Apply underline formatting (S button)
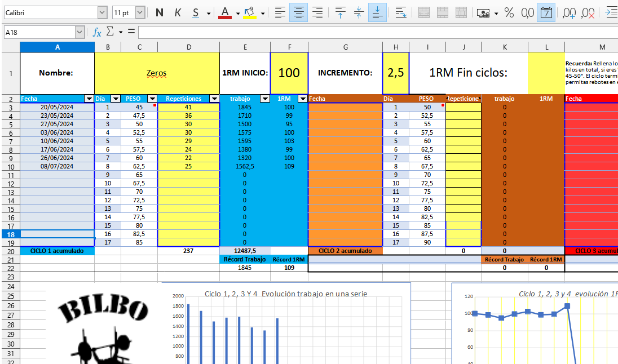This screenshot has height=364, width=618. 196,12
